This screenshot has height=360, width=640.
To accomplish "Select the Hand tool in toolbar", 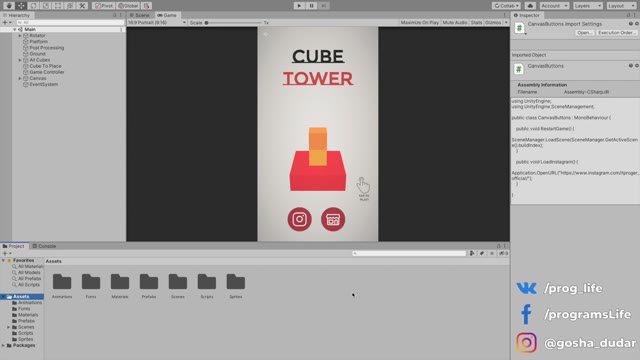I will [9, 6].
